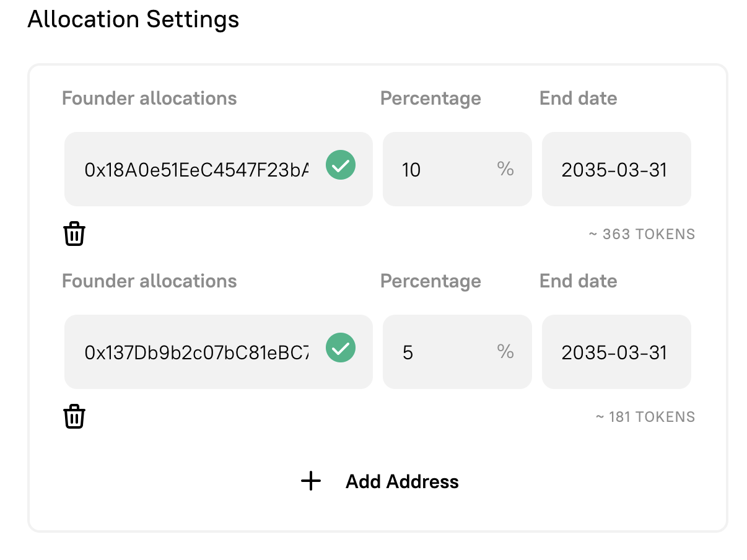This screenshot has width=747, height=560.
Task: Click the percent symbol in the first percentage field
Action: [x=506, y=169]
